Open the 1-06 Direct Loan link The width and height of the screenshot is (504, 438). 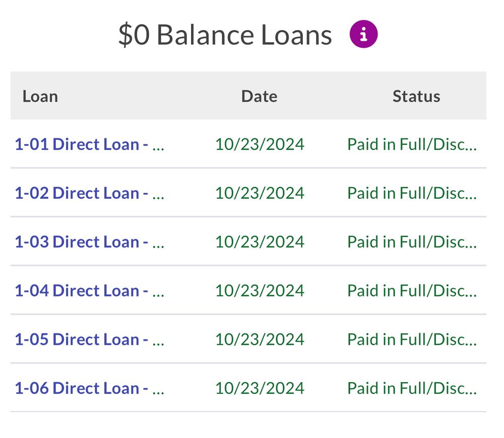click(x=90, y=388)
